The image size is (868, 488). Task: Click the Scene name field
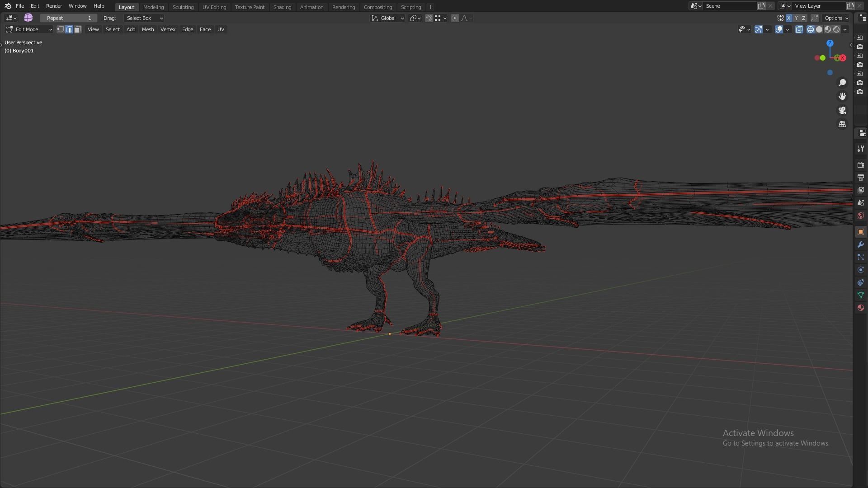pos(730,6)
